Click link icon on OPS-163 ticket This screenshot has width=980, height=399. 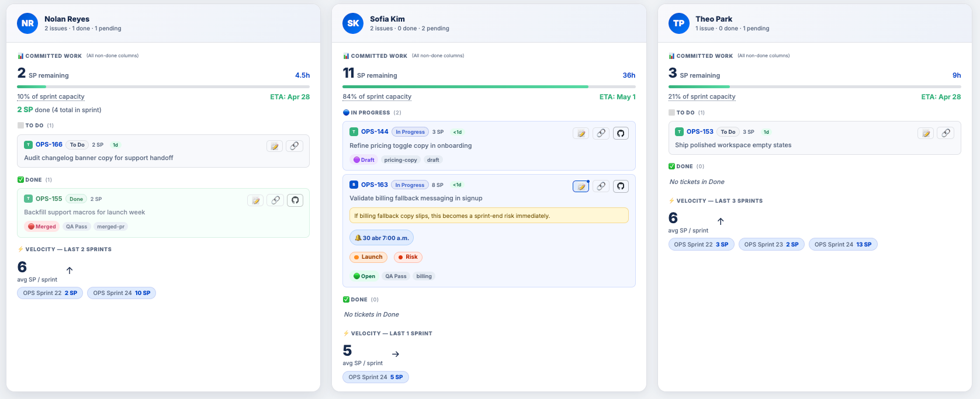[x=601, y=186]
